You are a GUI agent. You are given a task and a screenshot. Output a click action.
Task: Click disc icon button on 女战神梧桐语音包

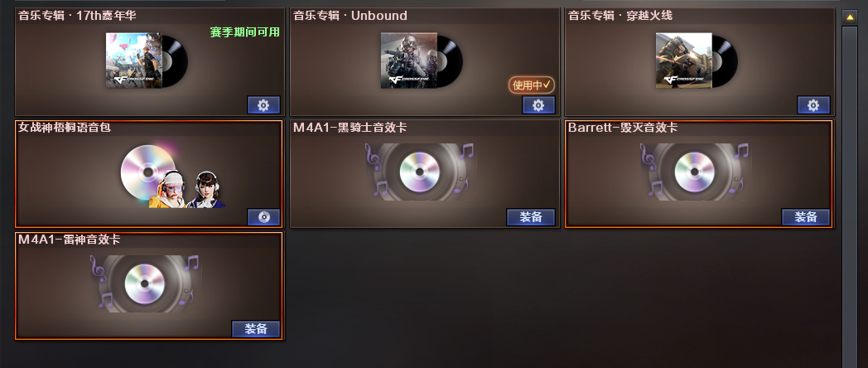(263, 216)
